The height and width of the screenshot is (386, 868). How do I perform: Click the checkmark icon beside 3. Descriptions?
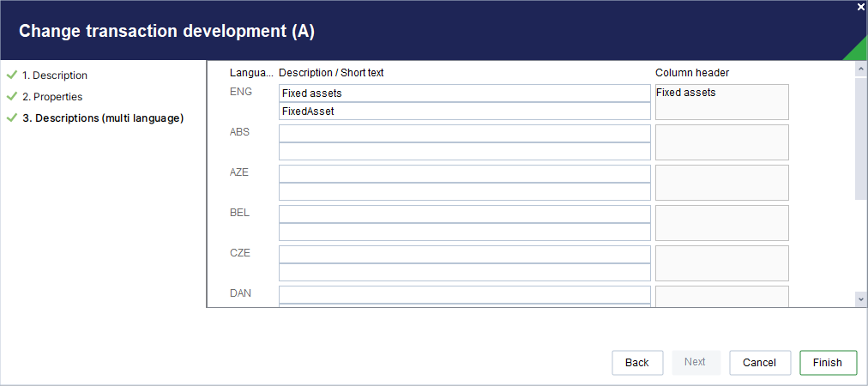point(12,118)
